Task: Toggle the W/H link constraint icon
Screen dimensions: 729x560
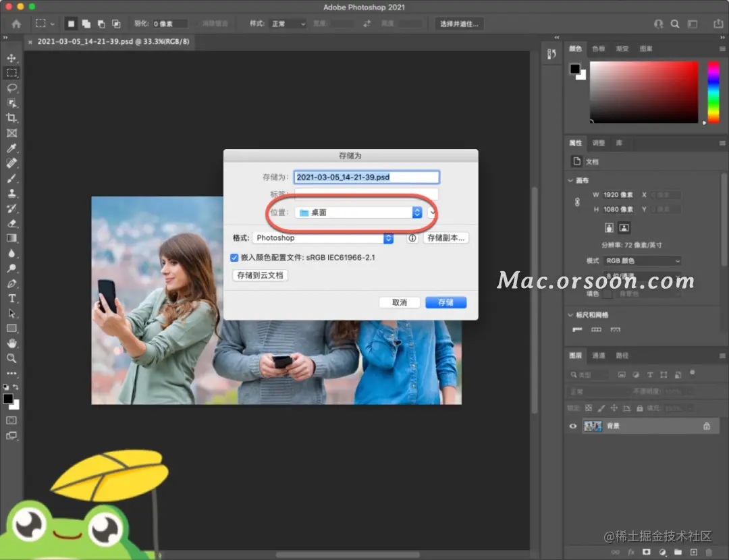Action: point(577,202)
